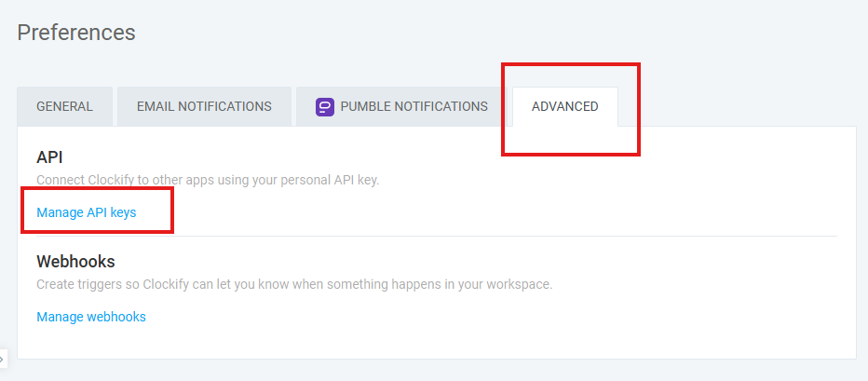Click white panel area right of API heading
This screenshot has height=381, width=868.
click(x=443, y=157)
